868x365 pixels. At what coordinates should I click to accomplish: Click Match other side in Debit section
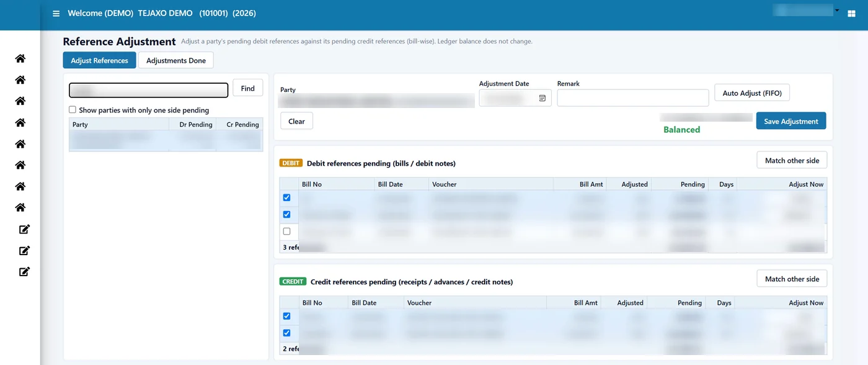tap(792, 160)
